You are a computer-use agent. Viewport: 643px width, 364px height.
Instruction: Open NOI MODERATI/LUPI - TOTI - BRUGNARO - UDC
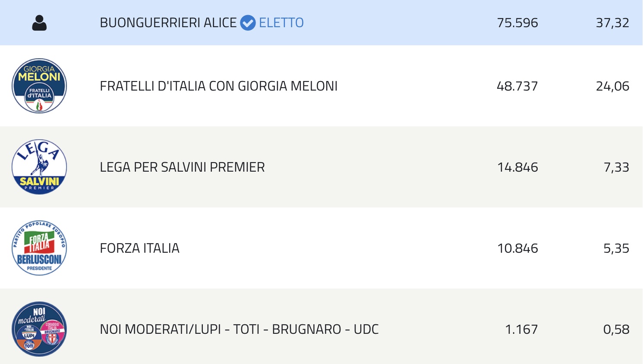click(240, 329)
